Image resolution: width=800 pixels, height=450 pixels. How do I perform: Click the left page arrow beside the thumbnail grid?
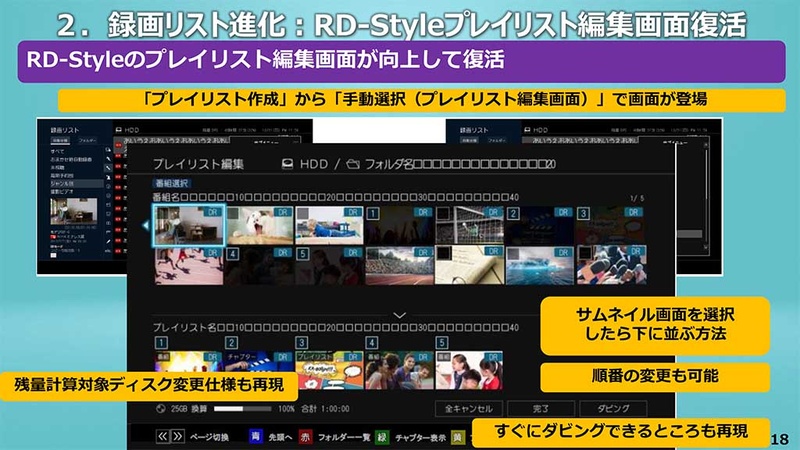coord(145,225)
